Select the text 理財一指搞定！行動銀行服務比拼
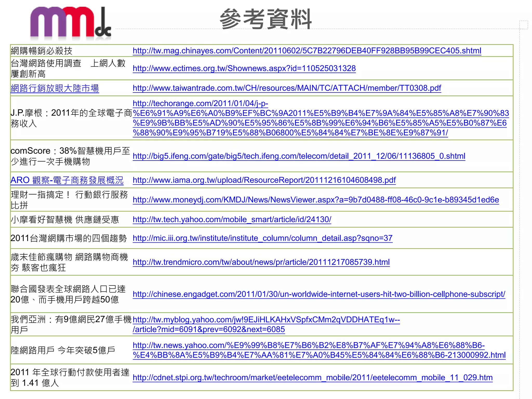The height and width of the screenshot is (399, 532). (69, 200)
